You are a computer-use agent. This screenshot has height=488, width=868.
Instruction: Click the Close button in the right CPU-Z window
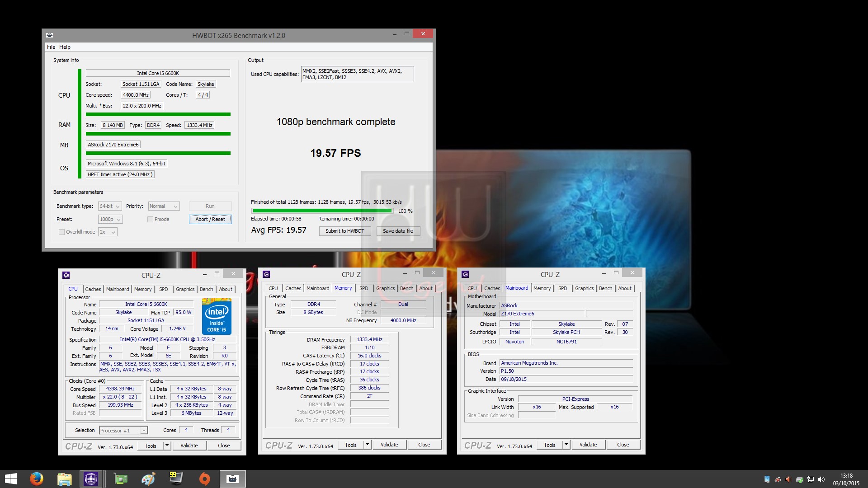tap(623, 445)
